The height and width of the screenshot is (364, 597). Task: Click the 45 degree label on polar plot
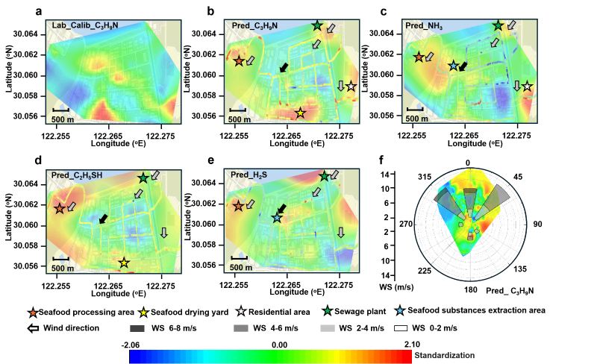pyautogui.click(x=518, y=177)
